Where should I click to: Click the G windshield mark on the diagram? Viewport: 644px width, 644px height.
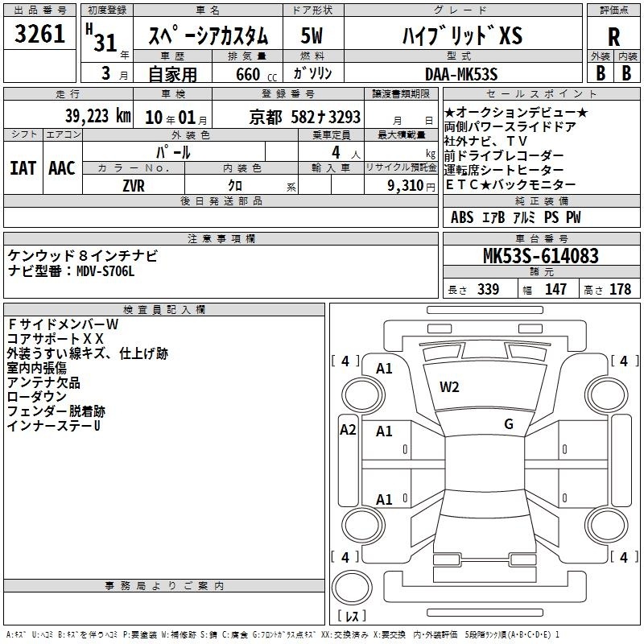tap(508, 424)
